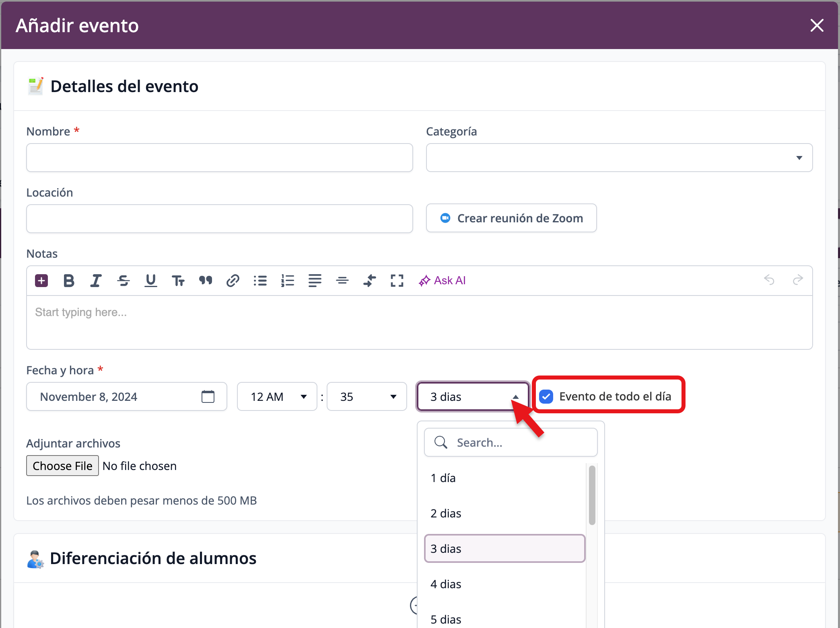Viewport: 840px width, 628px height.
Task: Insert a link using the link icon
Action: (x=233, y=280)
